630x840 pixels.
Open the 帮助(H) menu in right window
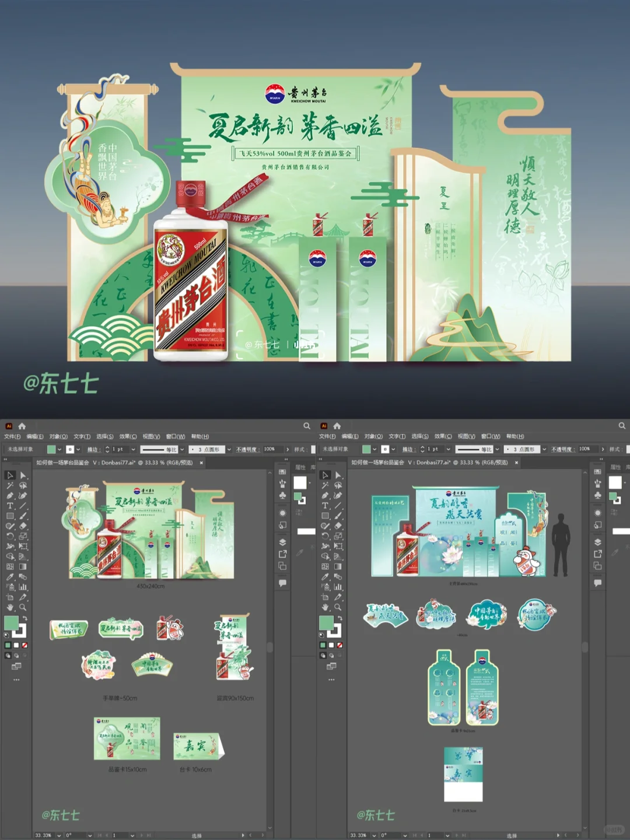tap(515, 436)
